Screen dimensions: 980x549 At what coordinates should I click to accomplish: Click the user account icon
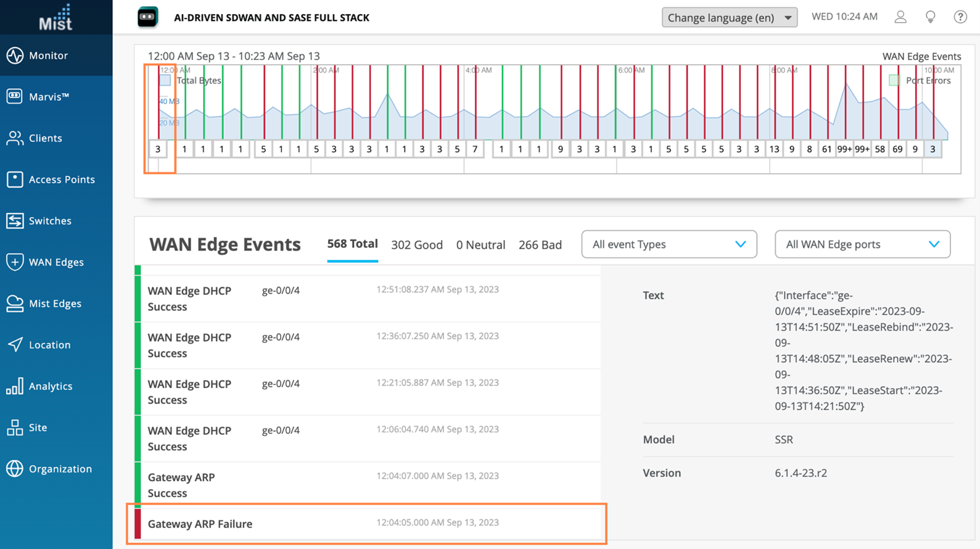click(900, 17)
